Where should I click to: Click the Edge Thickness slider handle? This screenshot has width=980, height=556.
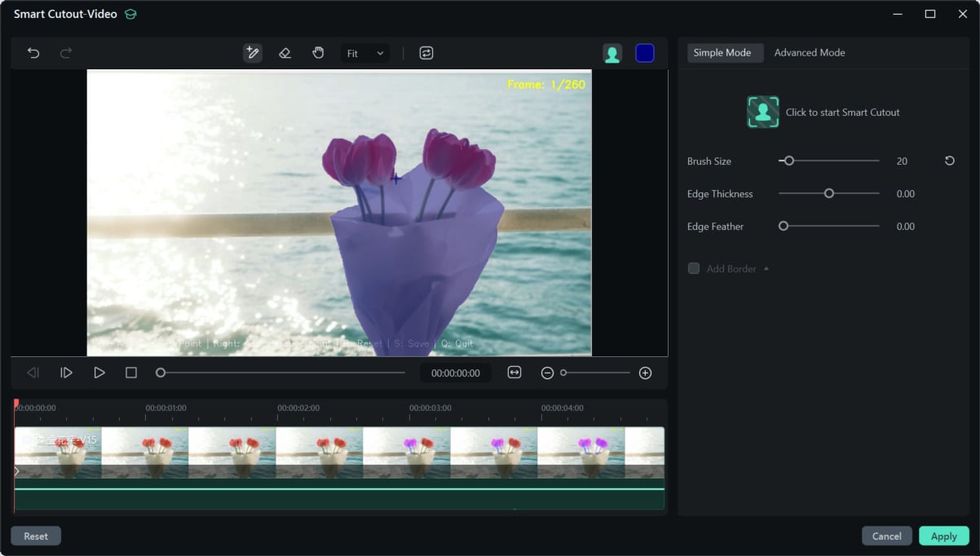(x=829, y=194)
